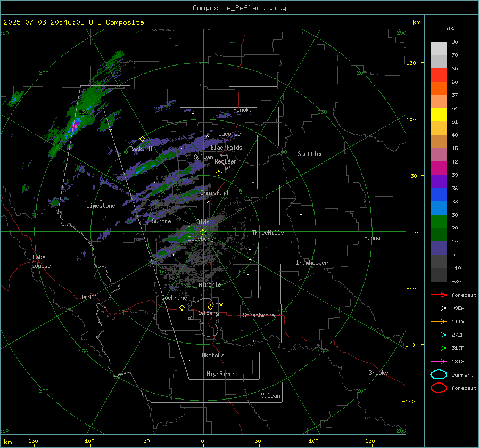Click the Olds town label

pos(203,222)
